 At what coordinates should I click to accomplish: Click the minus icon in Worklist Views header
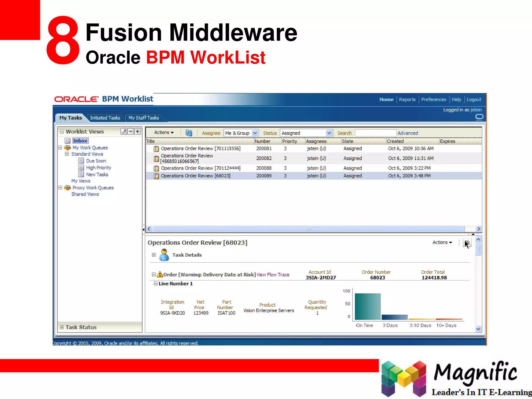click(131, 131)
